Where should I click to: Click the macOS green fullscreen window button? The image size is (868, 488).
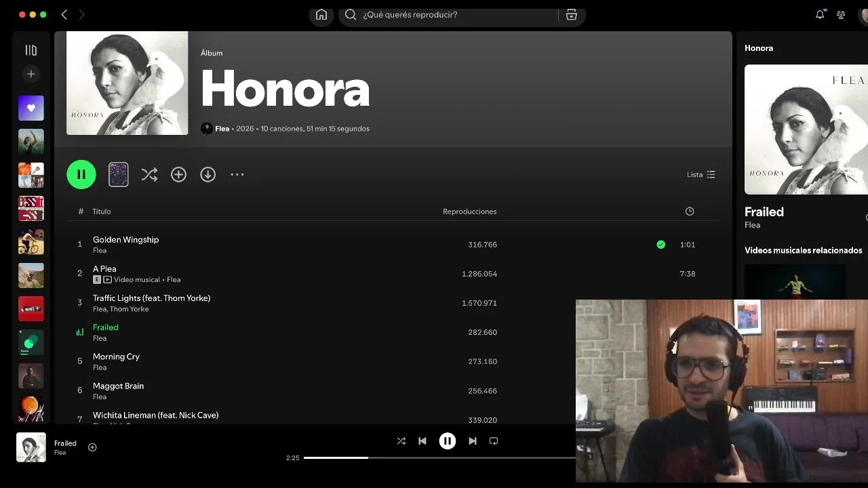tap(43, 14)
